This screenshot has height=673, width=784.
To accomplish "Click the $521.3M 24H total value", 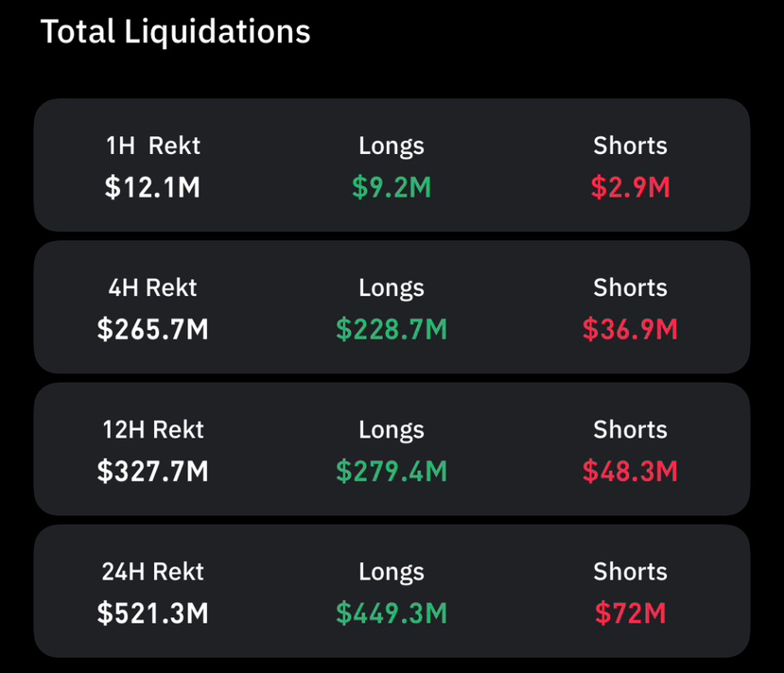I will point(153,613).
